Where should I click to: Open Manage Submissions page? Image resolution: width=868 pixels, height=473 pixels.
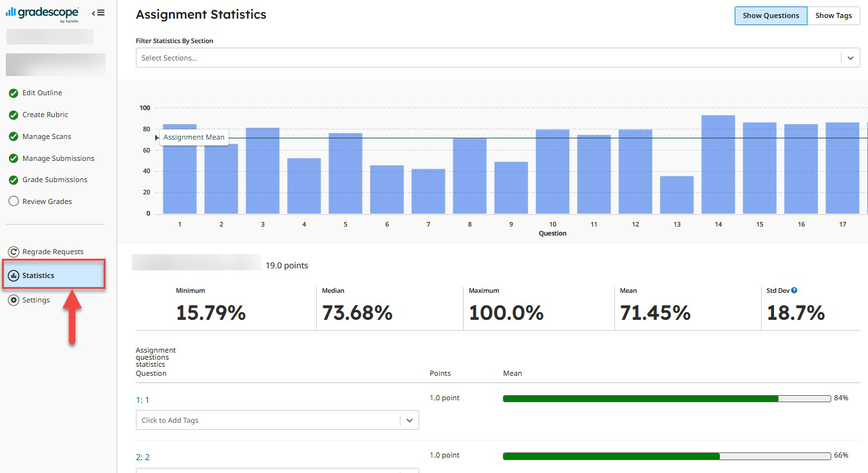click(x=59, y=158)
